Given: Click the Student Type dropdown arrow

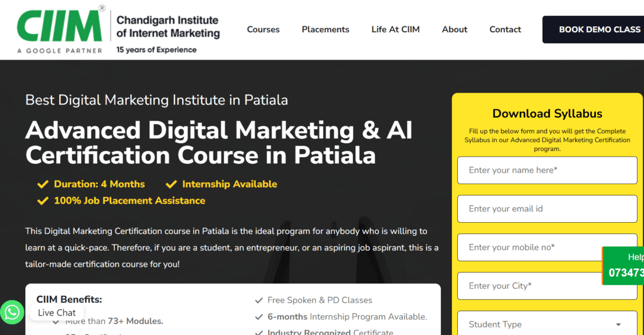Looking at the screenshot, I should point(618,324).
